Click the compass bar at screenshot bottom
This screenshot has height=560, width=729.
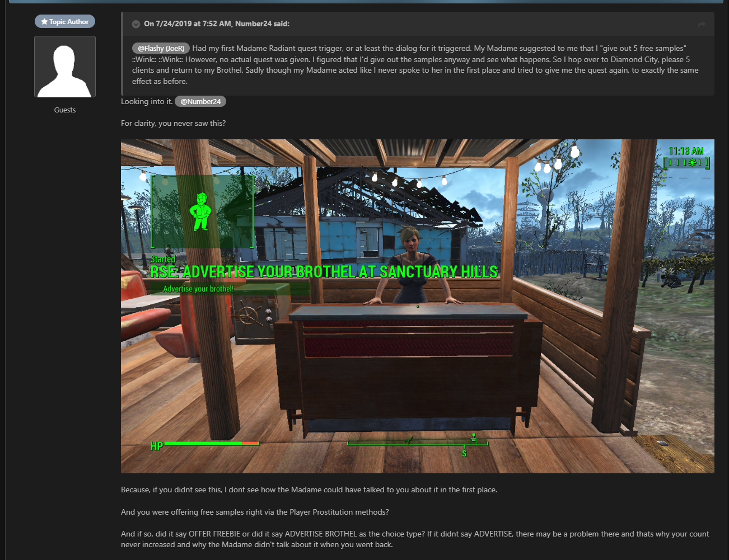click(417, 443)
